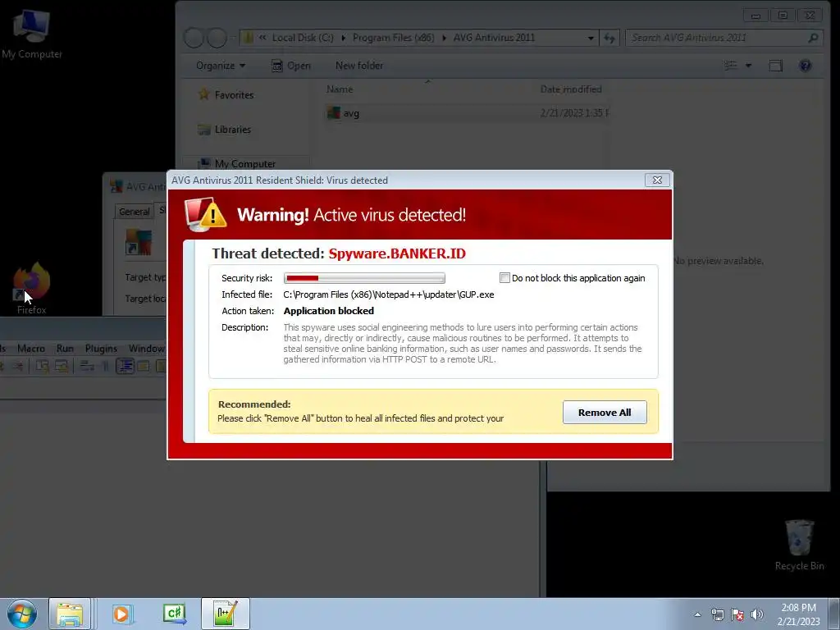The height and width of the screenshot is (630, 840).
Task: Open the Recycle Bin desktop icon
Action: click(799, 546)
